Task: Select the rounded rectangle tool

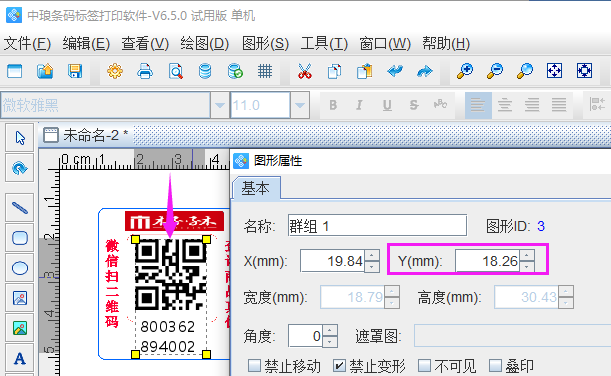Action: pyautogui.click(x=19, y=238)
